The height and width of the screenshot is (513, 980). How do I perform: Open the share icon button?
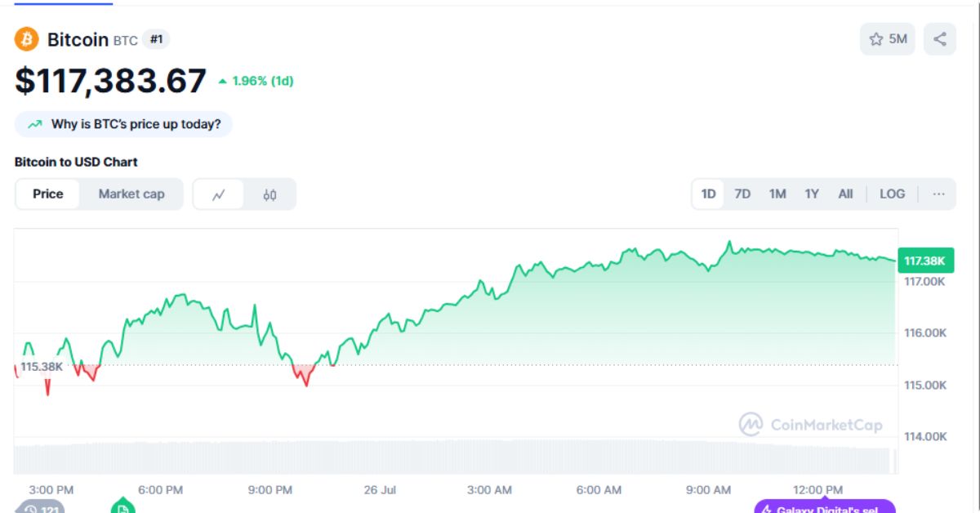[940, 39]
